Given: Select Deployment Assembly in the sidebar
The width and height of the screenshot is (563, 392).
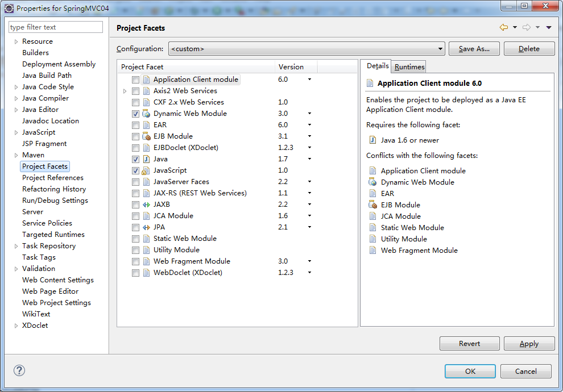Looking at the screenshot, I should tap(59, 64).
